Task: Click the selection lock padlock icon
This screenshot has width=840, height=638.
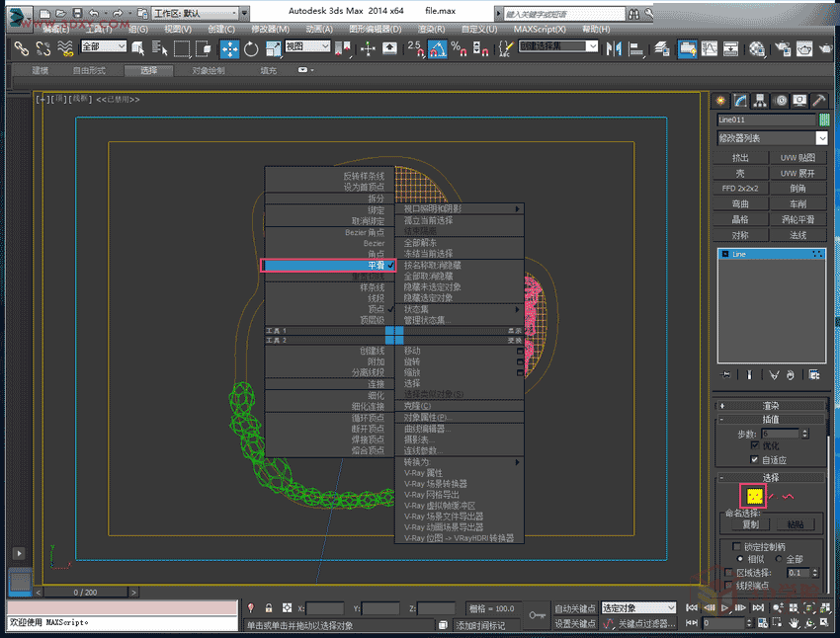Action: point(269,608)
